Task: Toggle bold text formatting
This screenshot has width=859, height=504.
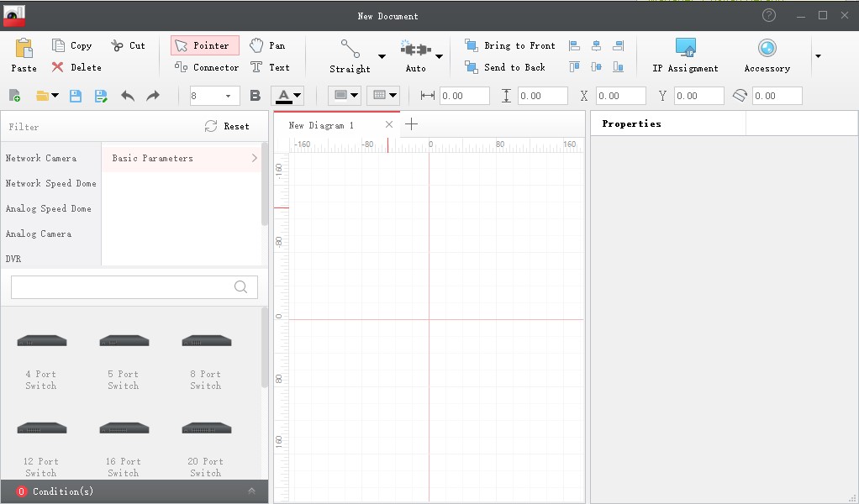Action: point(255,96)
